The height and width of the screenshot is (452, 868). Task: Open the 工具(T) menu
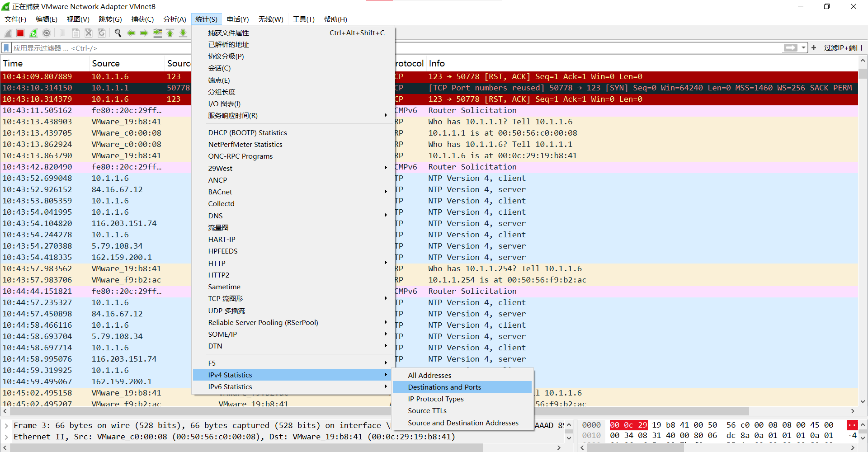(x=303, y=19)
